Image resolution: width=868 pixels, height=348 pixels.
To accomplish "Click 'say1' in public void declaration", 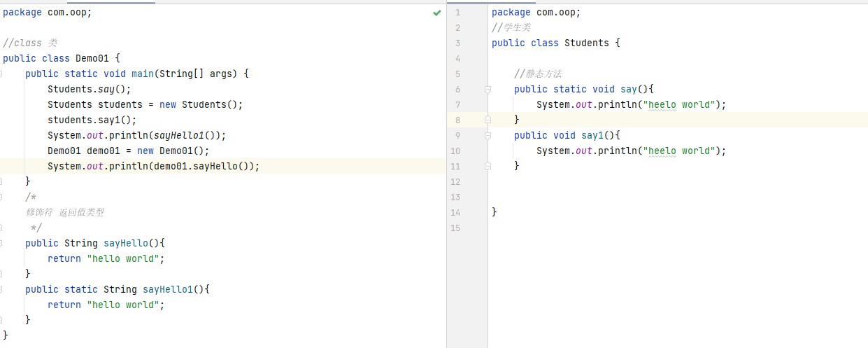I will pyautogui.click(x=592, y=135).
